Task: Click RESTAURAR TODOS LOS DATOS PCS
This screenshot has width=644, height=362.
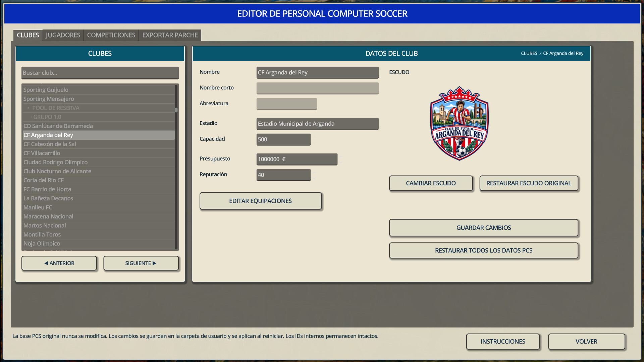Action: coord(484,251)
